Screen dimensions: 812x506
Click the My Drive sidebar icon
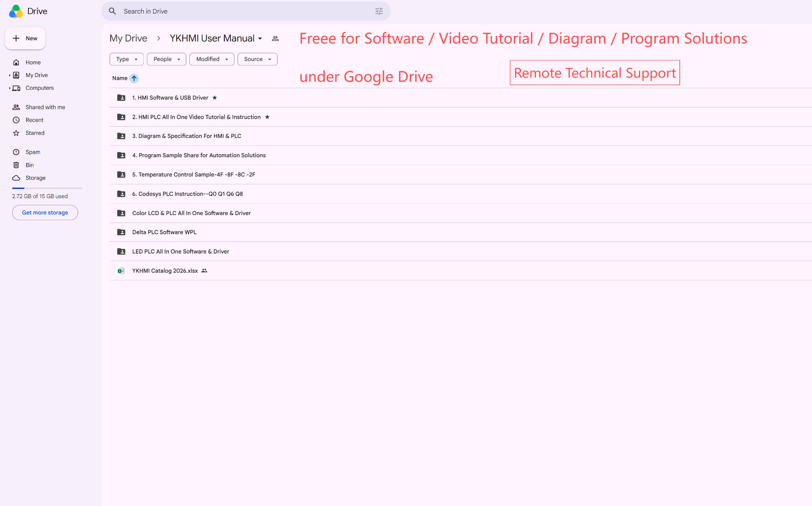tap(16, 75)
